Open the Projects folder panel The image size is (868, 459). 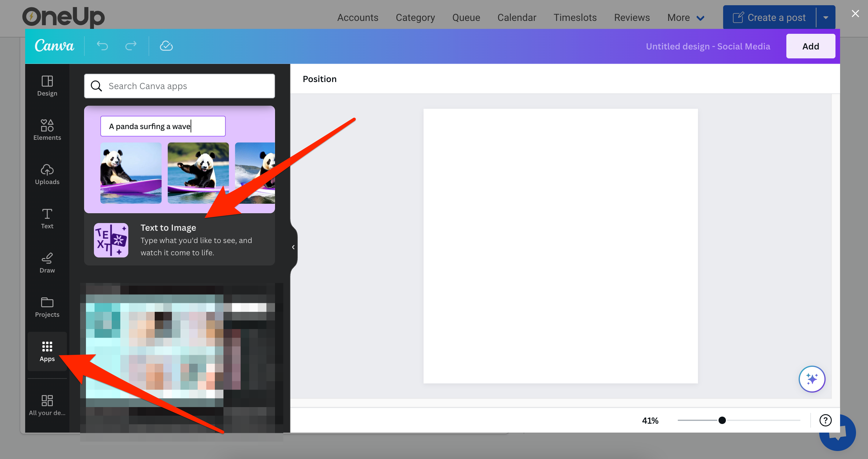47,307
